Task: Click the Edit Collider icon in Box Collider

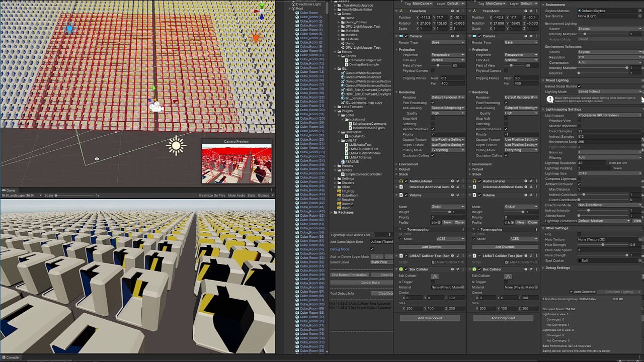Action: pyautogui.click(x=435, y=276)
